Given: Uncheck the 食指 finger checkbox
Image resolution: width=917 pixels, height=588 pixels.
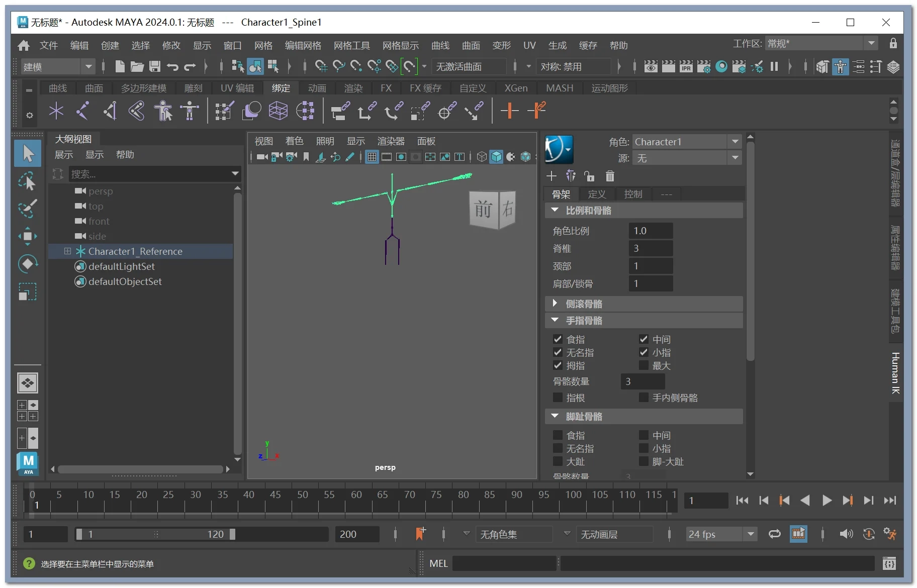Looking at the screenshot, I should click(x=557, y=339).
